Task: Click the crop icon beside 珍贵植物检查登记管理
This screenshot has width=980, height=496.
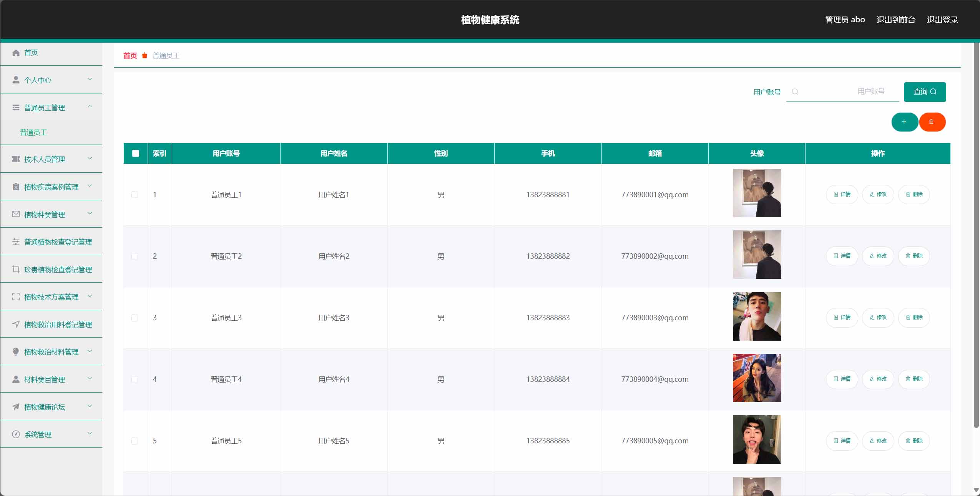Action: [16, 269]
